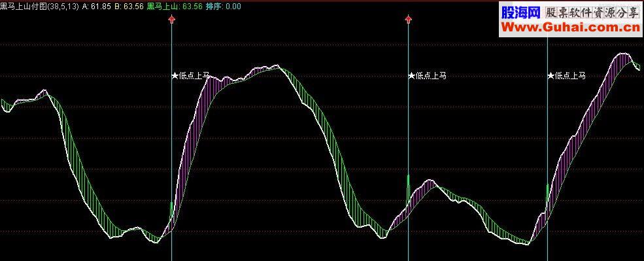Click red up arrow atop leftmost signal line

pyautogui.click(x=172, y=19)
